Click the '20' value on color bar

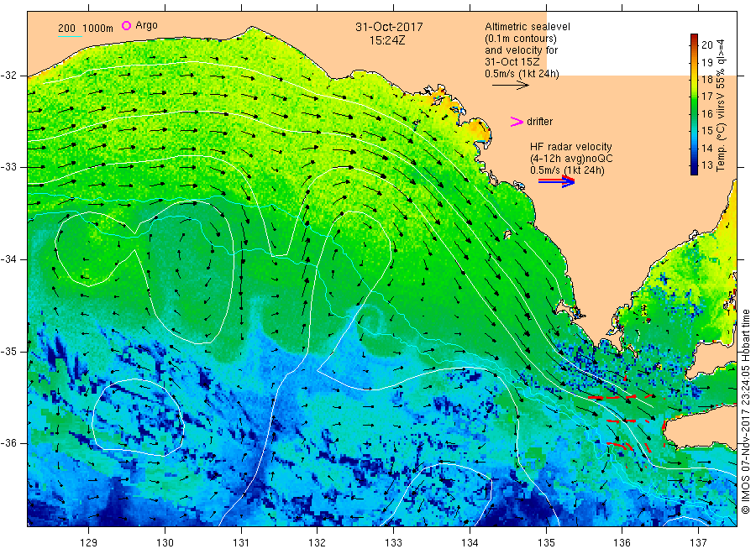click(x=706, y=44)
